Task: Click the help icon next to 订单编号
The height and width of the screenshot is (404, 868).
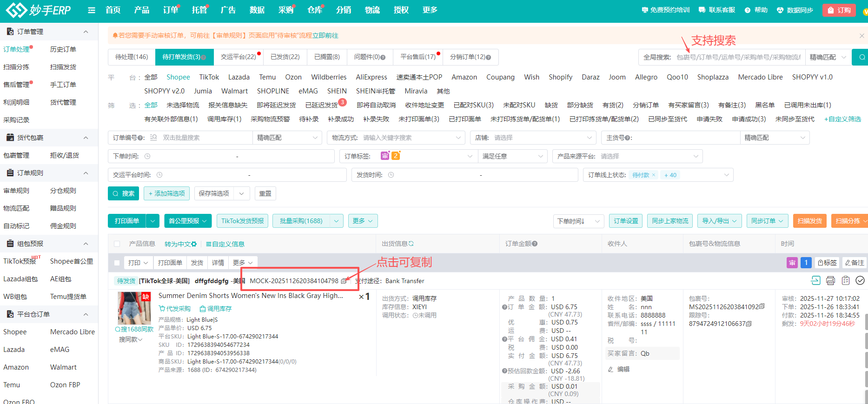Action: point(141,138)
